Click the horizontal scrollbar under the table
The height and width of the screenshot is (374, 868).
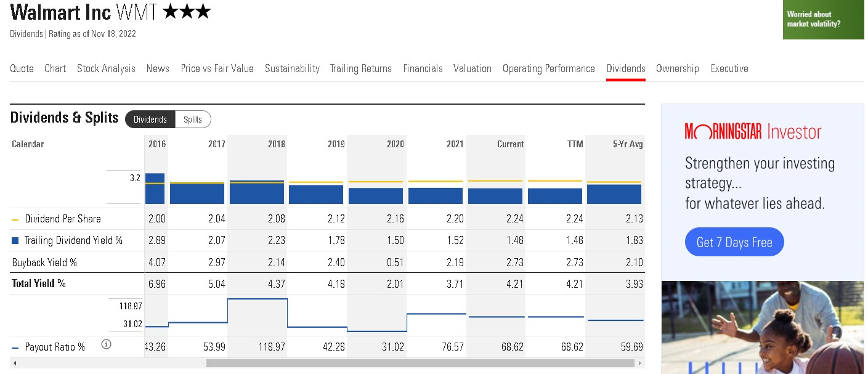pos(419,364)
